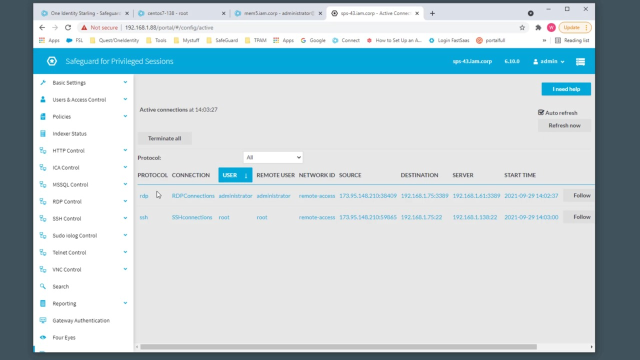Click the Sudo iolog Control icon
The width and height of the screenshot is (640, 360).
point(43,236)
